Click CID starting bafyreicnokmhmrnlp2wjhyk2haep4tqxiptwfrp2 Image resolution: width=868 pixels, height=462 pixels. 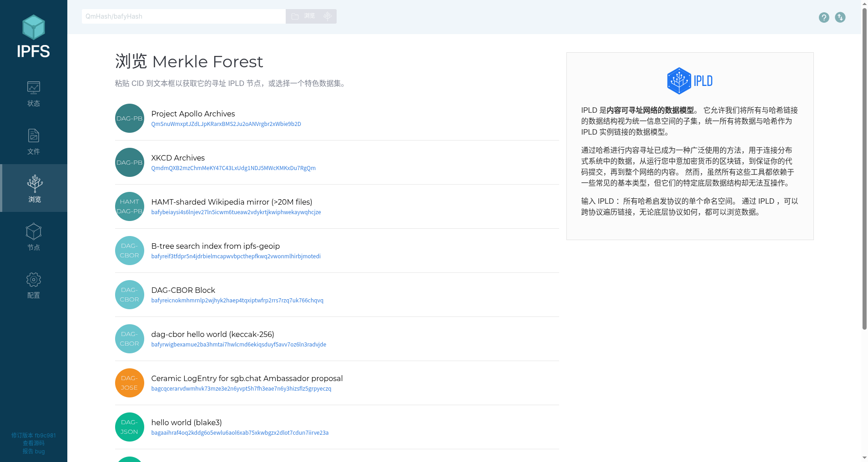pyautogui.click(x=237, y=301)
